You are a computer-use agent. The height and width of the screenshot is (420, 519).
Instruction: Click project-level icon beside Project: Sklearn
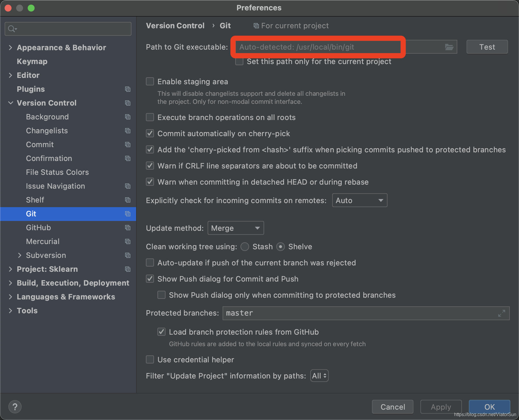128,269
